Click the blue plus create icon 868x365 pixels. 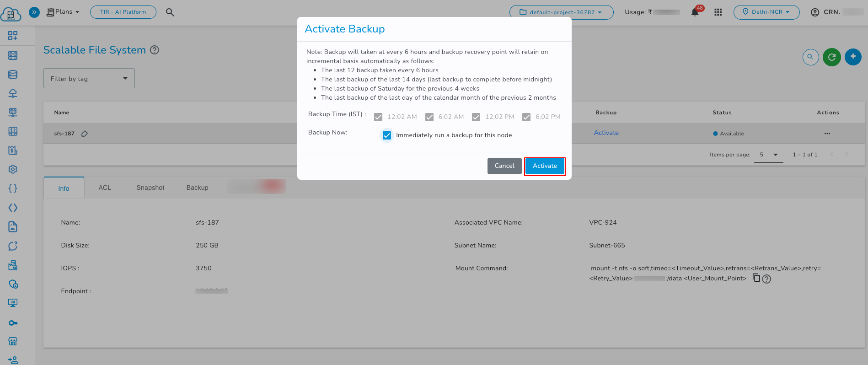tap(852, 57)
